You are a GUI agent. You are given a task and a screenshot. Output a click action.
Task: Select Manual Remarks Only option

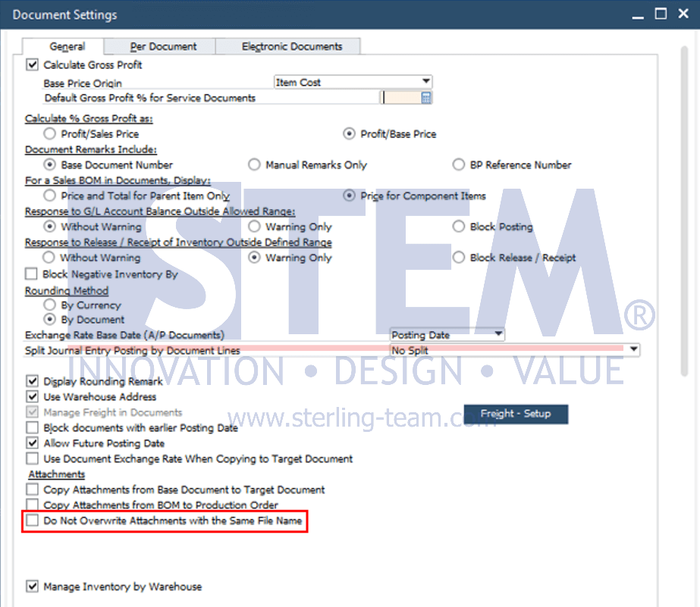tap(254, 164)
